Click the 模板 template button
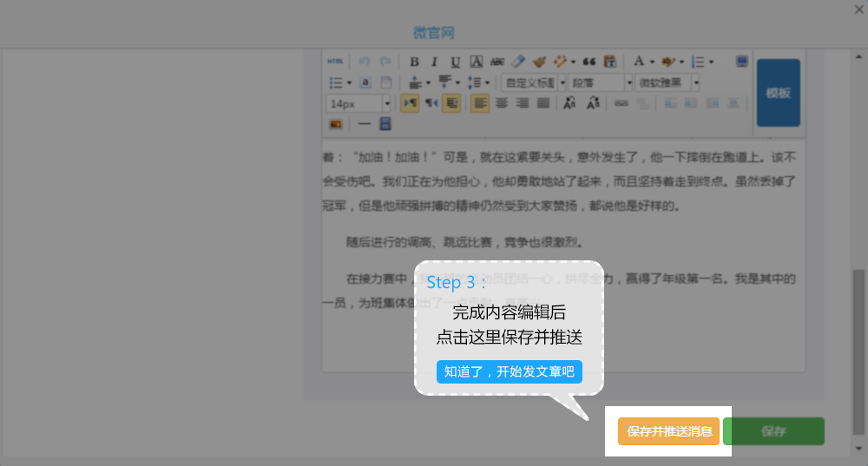868x466 pixels. (778, 93)
